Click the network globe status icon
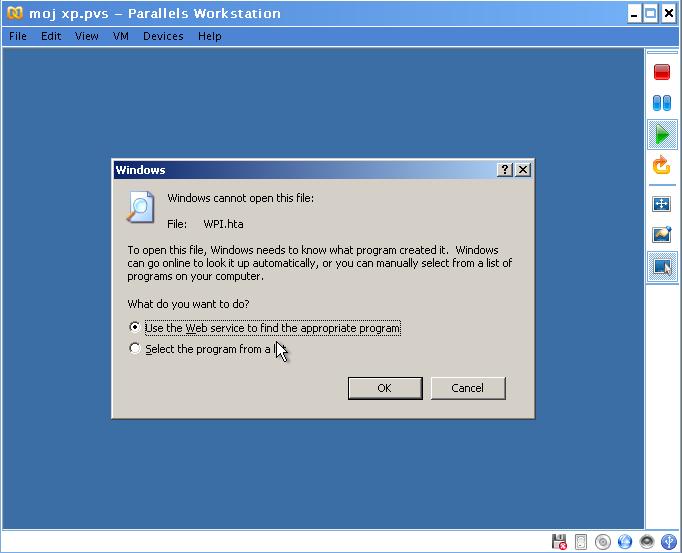Viewport: 682px width, 553px height. point(625,542)
